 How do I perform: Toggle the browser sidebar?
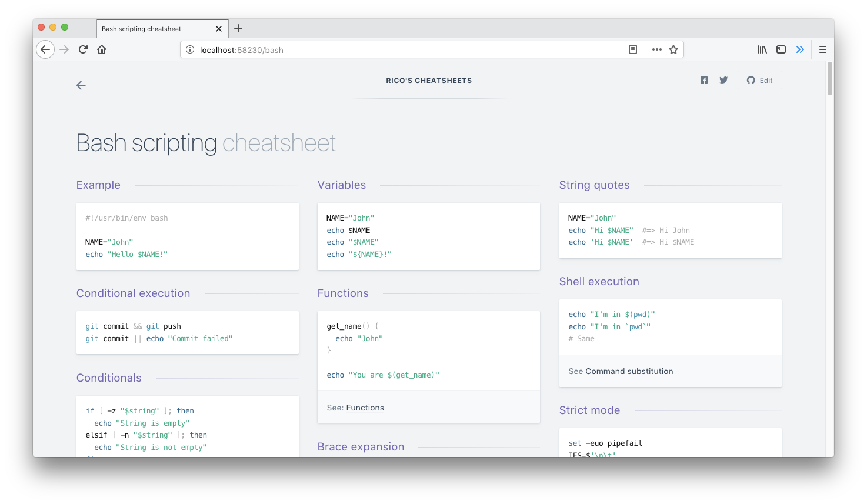[x=781, y=49]
